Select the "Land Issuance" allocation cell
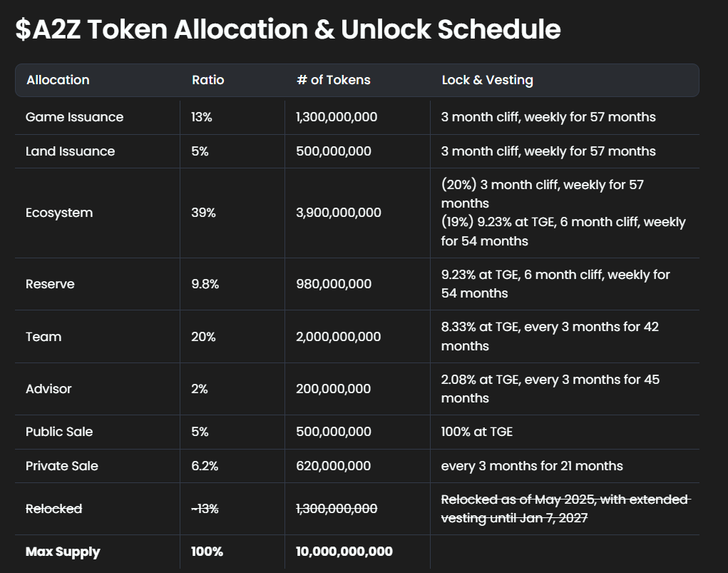 click(x=70, y=151)
